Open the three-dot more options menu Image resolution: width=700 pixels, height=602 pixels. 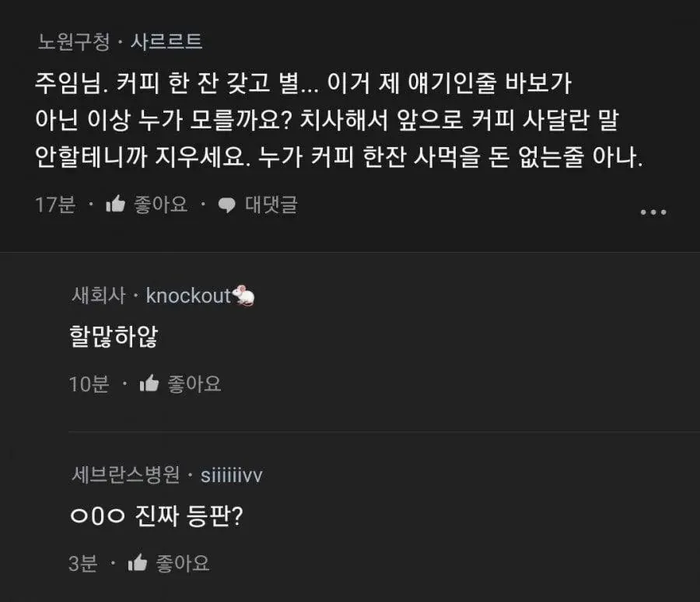click(x=653, y=212)
